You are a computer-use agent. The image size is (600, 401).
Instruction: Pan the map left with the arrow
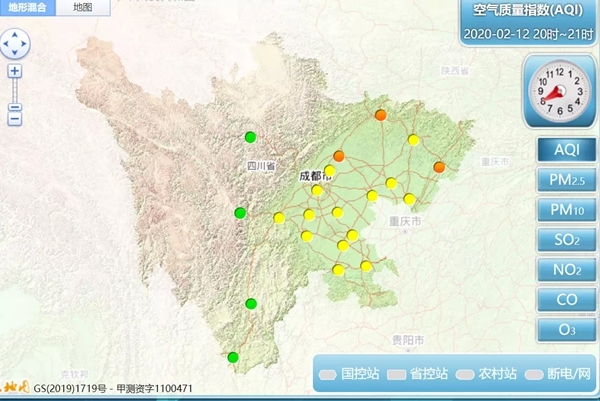[x=5, y=44]
